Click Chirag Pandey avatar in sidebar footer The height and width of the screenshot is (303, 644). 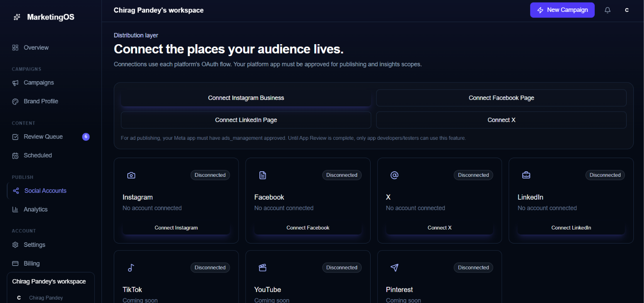(x=19, y=298)
